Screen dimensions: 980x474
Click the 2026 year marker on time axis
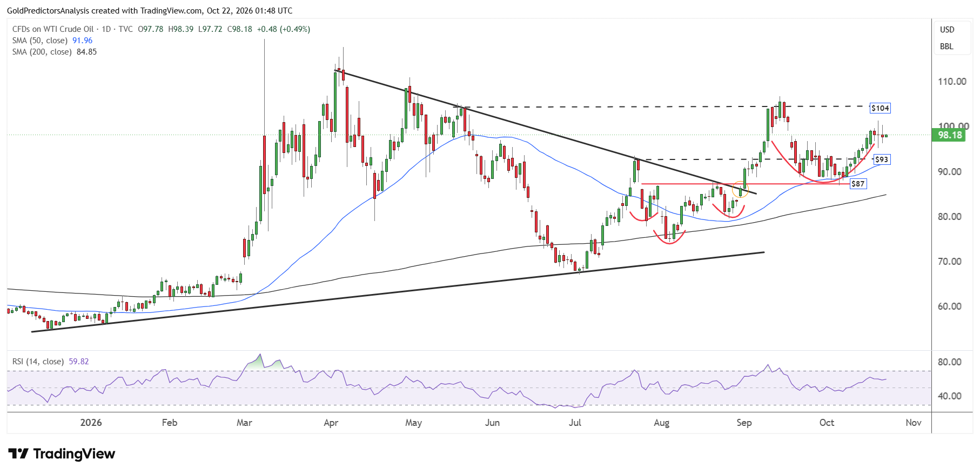91,423
